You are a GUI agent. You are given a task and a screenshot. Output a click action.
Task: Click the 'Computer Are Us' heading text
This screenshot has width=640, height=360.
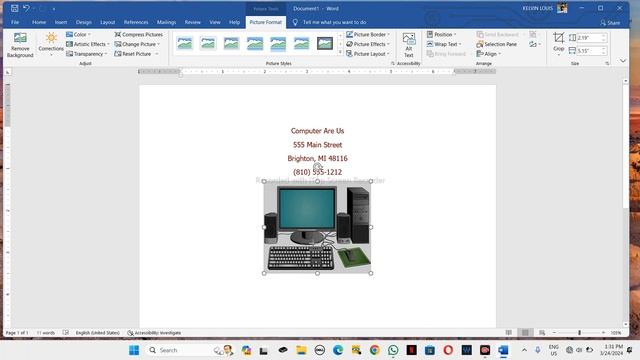(x=318, y=131)
